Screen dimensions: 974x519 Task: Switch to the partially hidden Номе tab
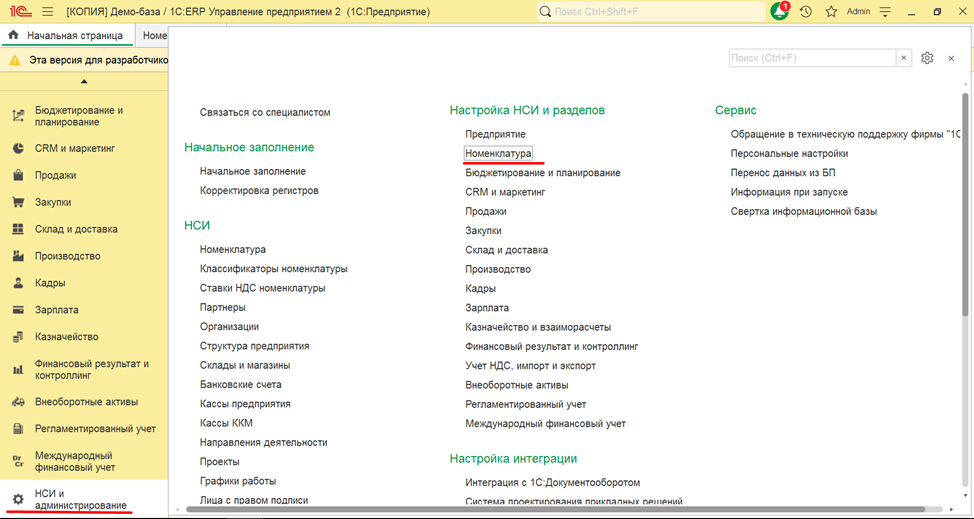pos(154,35)
